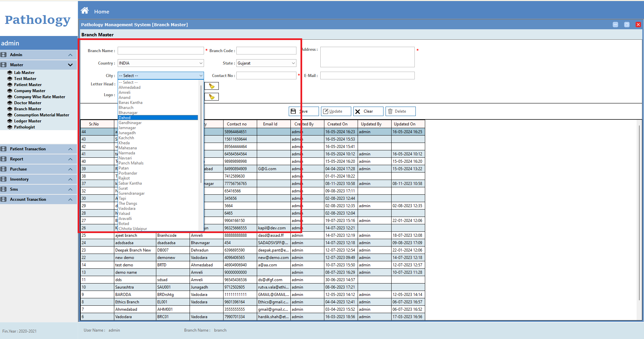Choose Gandhinagar from the City list
The width and height of the screenshot is (644, 339).
pyautogui.click(x=130, y=123)
